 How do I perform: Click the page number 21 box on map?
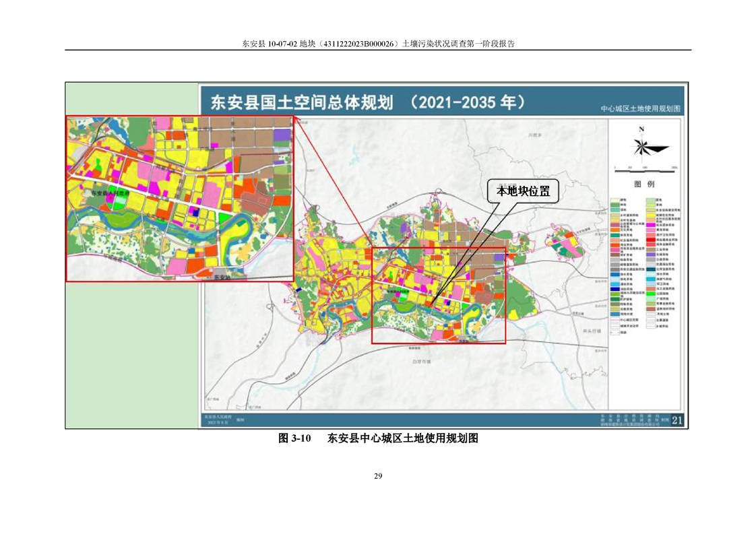[x=676, y=421]
